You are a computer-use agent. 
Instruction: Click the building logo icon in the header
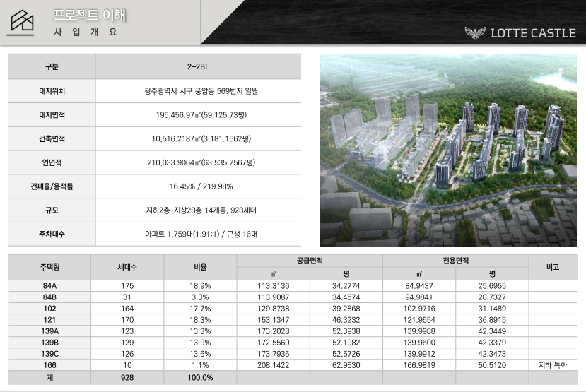tap(22, 20)
